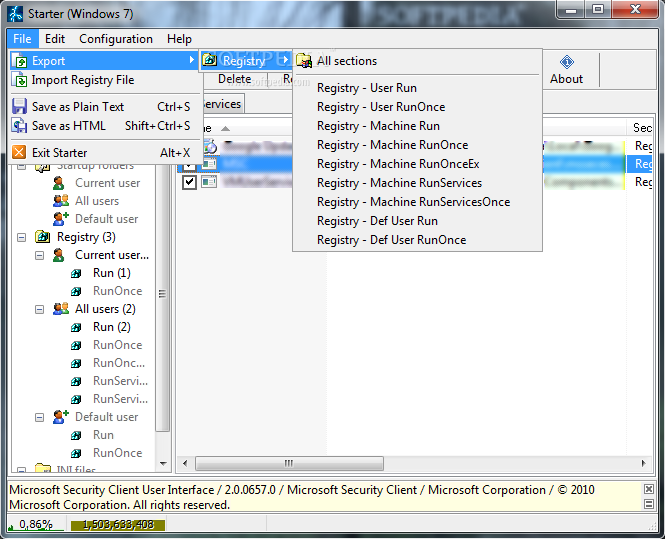Export Registry - Machine RunOnceEx

[417, 164]
